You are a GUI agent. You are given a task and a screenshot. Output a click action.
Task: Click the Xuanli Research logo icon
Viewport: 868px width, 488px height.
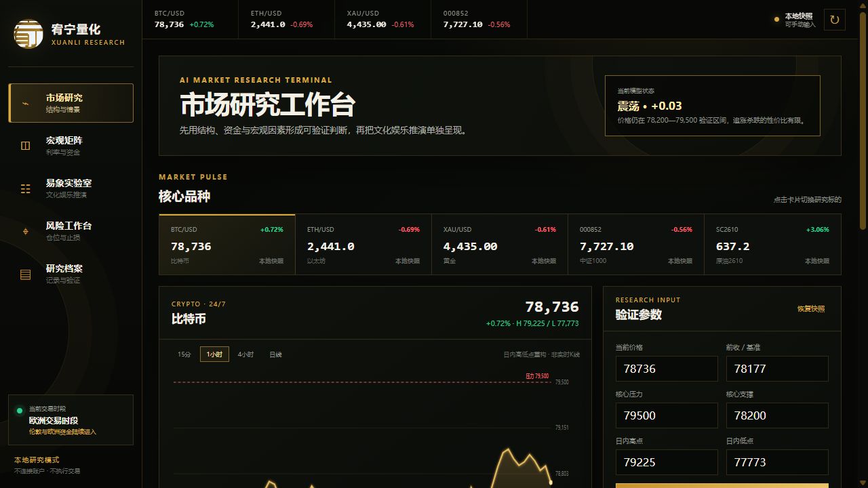(x=28, y=34)
